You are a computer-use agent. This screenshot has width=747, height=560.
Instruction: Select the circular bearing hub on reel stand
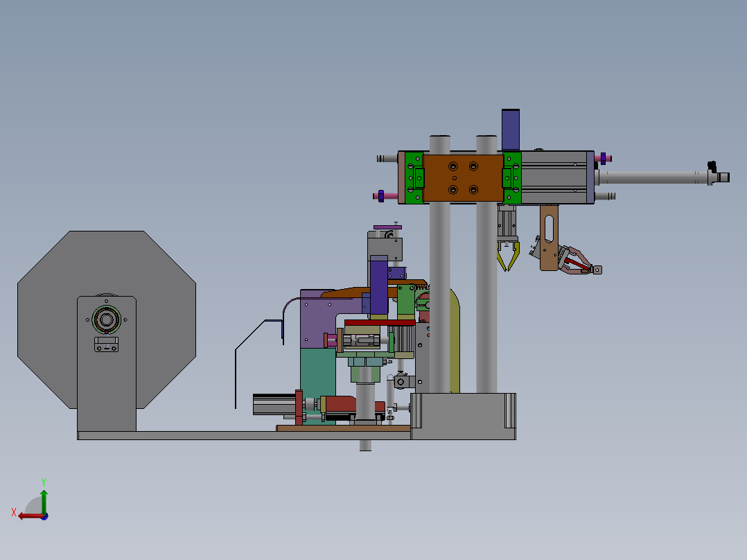tap(106, 320)
